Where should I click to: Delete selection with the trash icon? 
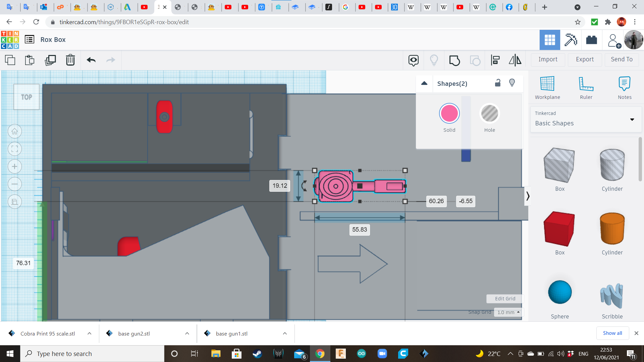pos(70,60)
